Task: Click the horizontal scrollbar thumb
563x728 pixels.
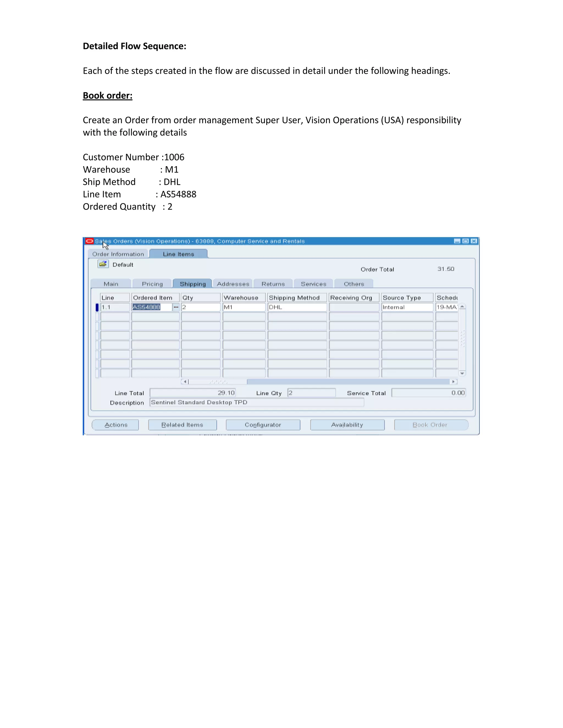Action: [x=218, y=382]
